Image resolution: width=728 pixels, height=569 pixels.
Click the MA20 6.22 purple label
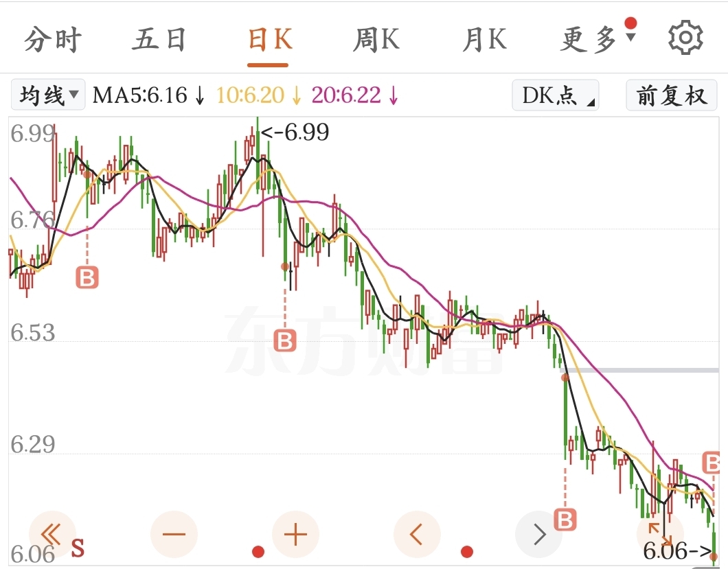(x=355, y=95)
